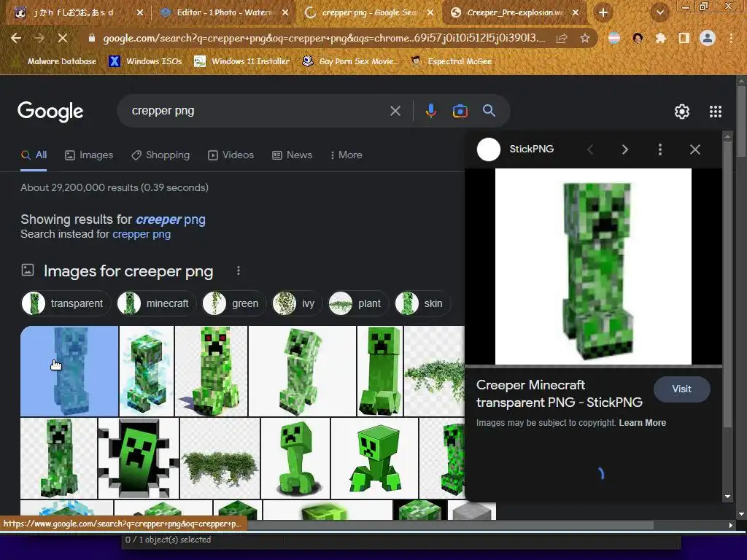Open the Chrome profile avatar

[x=708, y=38]
